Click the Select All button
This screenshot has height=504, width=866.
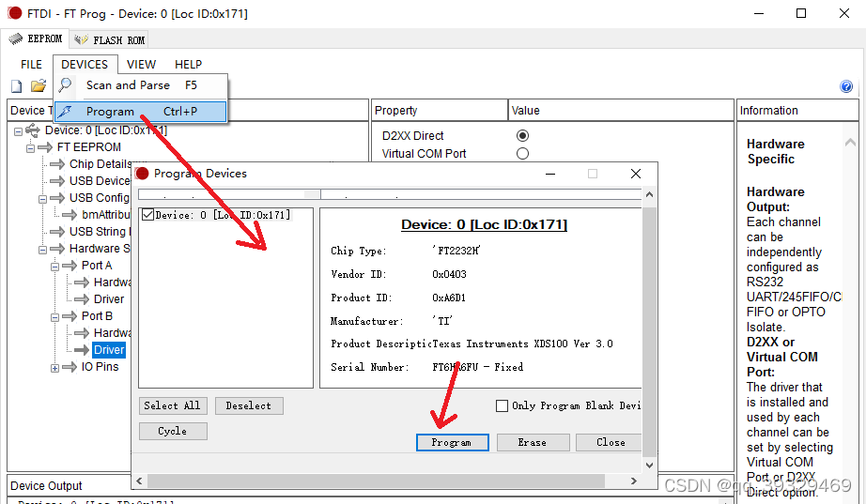[173, 405]
